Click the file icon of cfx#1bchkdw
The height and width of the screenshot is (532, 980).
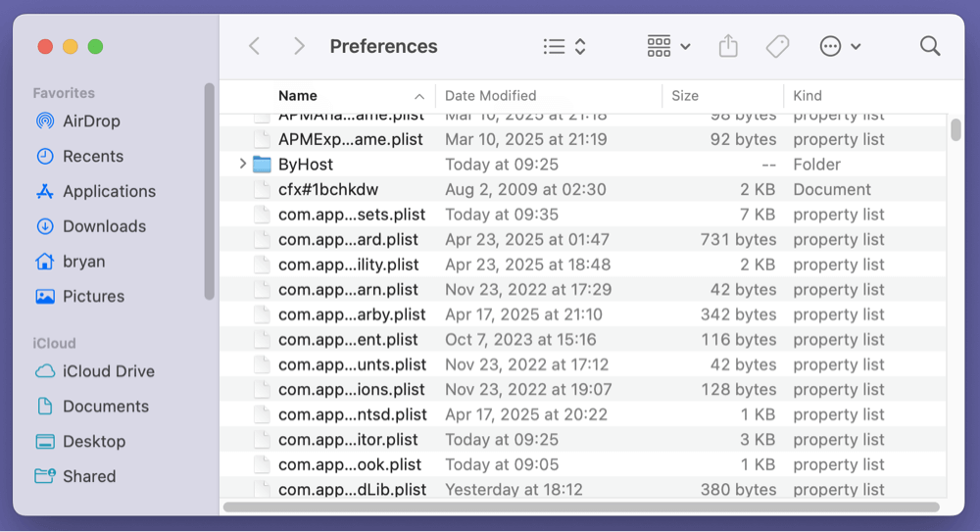click(x=262, y=189)
